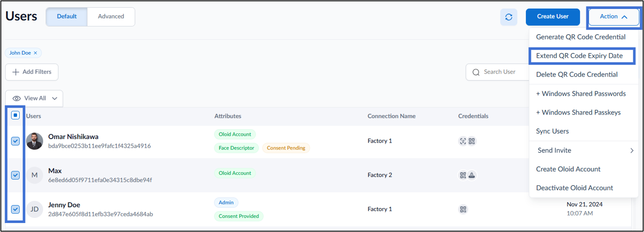Screen dimensions: 644x232
Task: Click Factory 1 in Jenny Doe's row
Action: coord(380,209)
